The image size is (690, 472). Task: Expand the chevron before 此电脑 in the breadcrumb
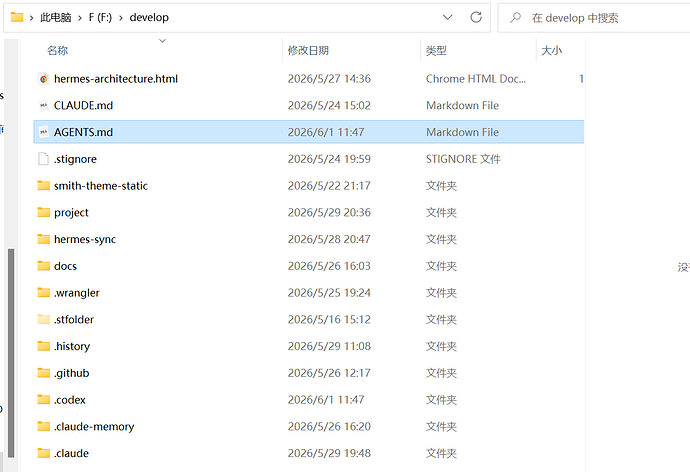coord(32,18)
